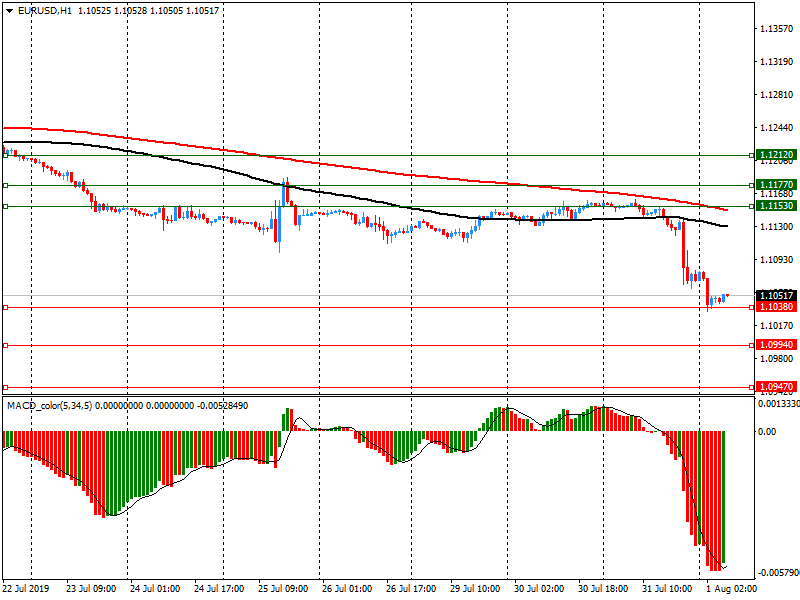The image size is (800, 600).
Task: Select left handle of 1.10380 red line
Action: pos(6,308)
